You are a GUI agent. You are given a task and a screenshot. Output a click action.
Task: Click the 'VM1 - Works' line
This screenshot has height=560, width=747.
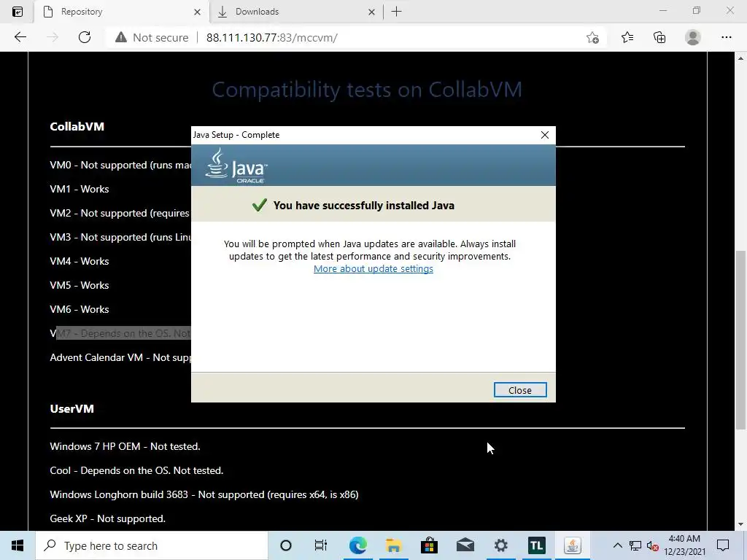[79, 189]
